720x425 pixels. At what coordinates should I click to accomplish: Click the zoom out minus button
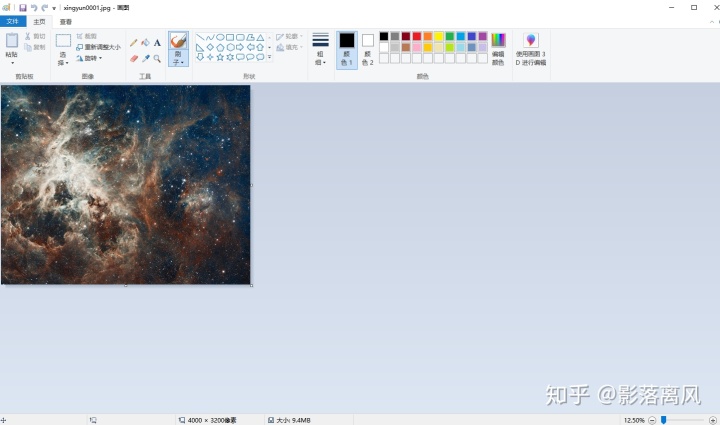[652, 420]
